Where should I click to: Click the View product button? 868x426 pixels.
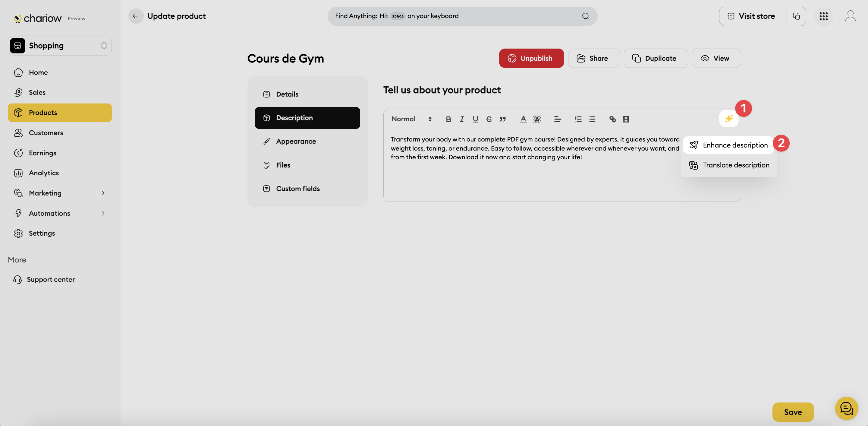pyautogui.click(x=716, y=58)
